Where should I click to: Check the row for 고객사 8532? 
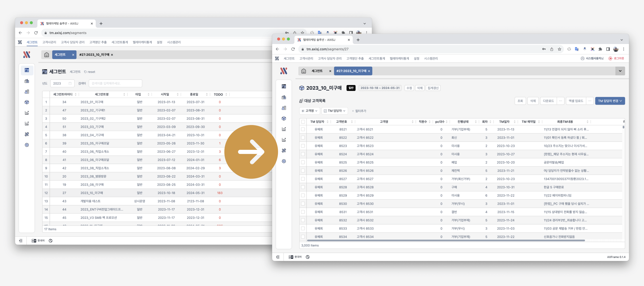coord(303,220)
